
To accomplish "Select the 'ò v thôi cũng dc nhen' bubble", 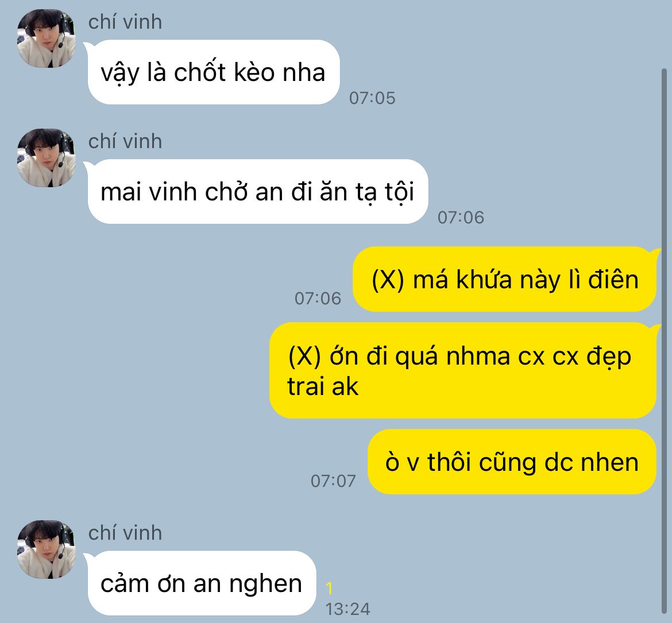I will pos(512,462).
